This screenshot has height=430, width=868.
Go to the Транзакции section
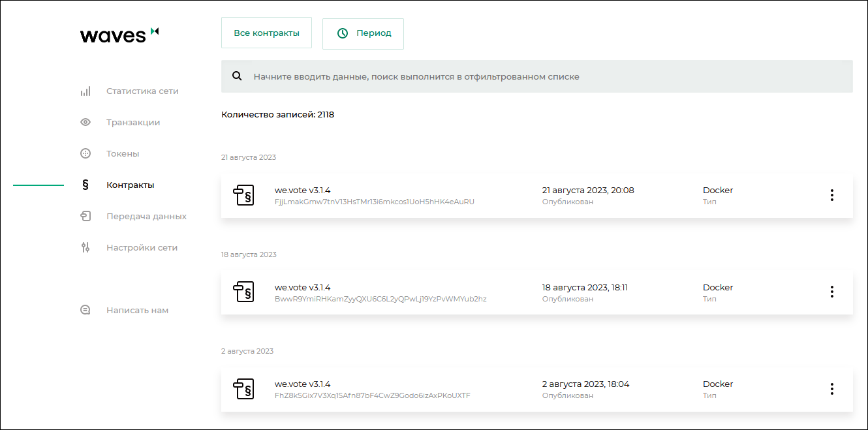(x=133, y=123)
